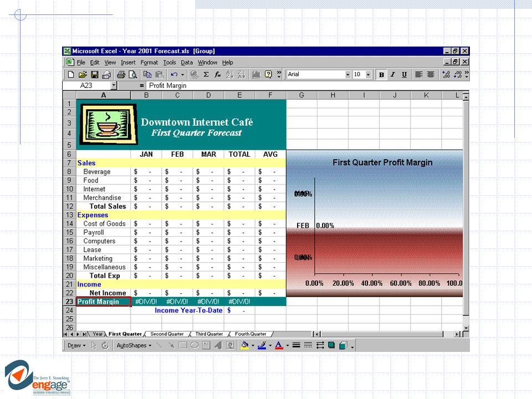The height and width of the screenshot is (399, 532).
Task: Click the formula bar containing Profit Margin
Action: [307, 85]
